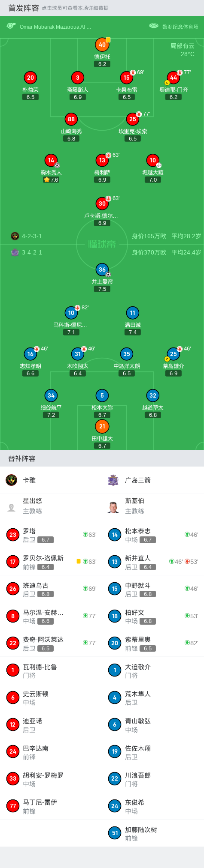
Task: Select bench player 加藤陆次树 number 51
Action: point(153,833)
